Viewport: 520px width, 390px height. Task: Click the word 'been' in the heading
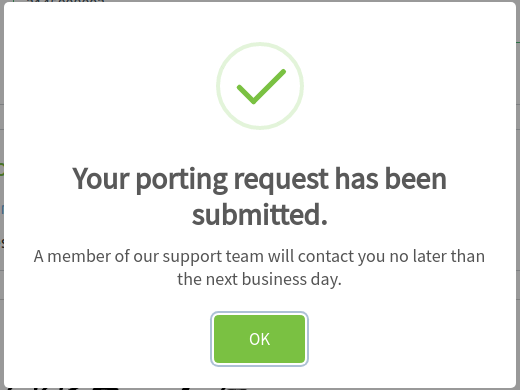click(416, 179)
